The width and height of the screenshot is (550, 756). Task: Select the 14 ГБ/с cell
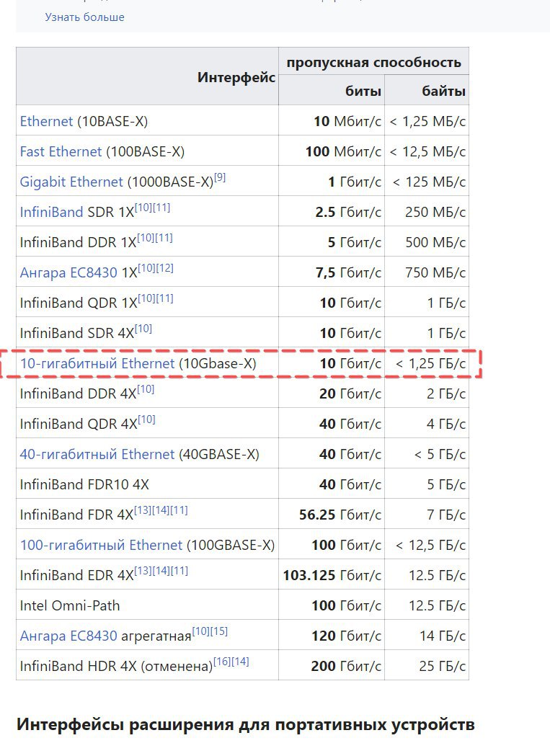427,636
